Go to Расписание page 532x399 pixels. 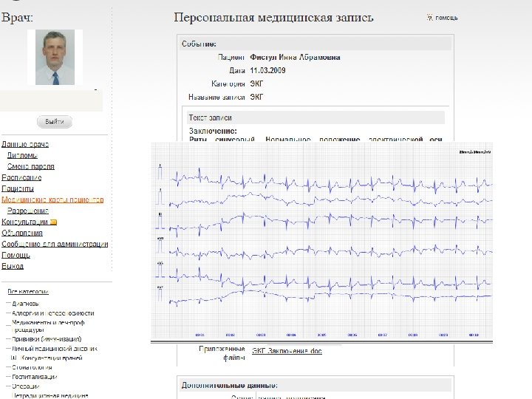(x=21, y=177)
